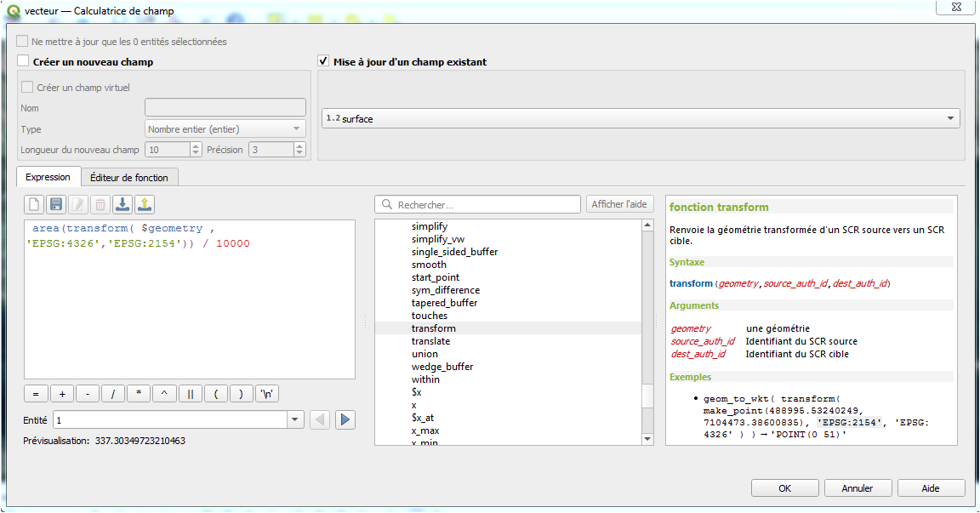Insert a closing parenthesis
This screenshot has height=513, width=980.
click(x=242, y=394)
